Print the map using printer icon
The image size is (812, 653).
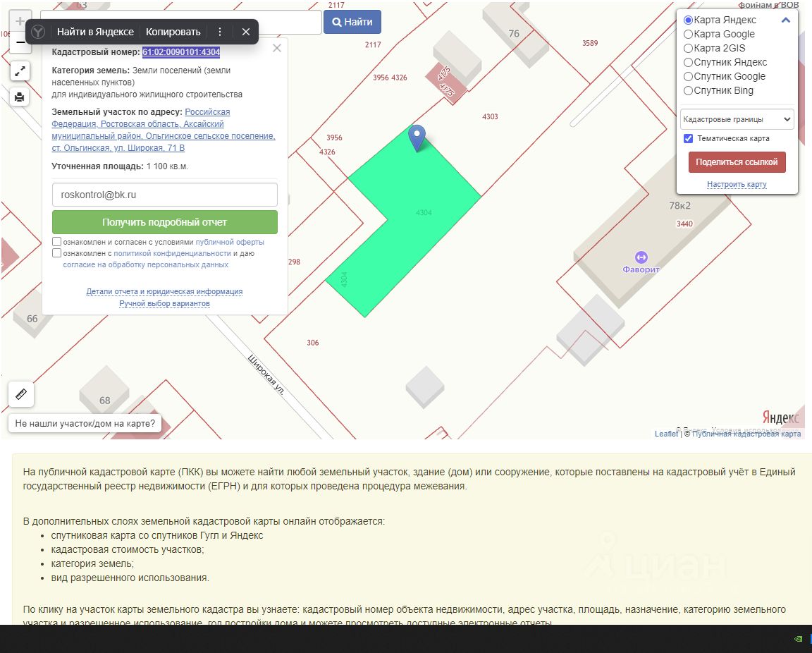tap(20, 97)
